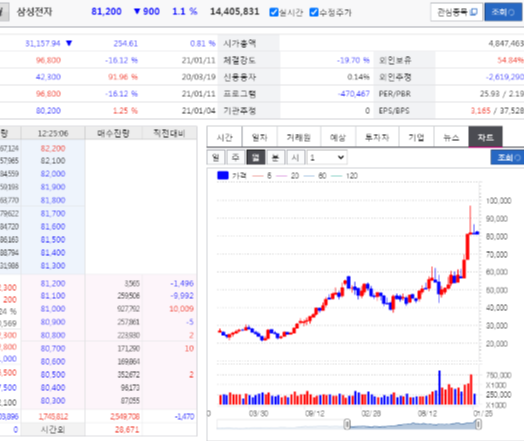Select the 시 chart period button
The width and height of the screenshot is (524, 441).
coord(295,157)
